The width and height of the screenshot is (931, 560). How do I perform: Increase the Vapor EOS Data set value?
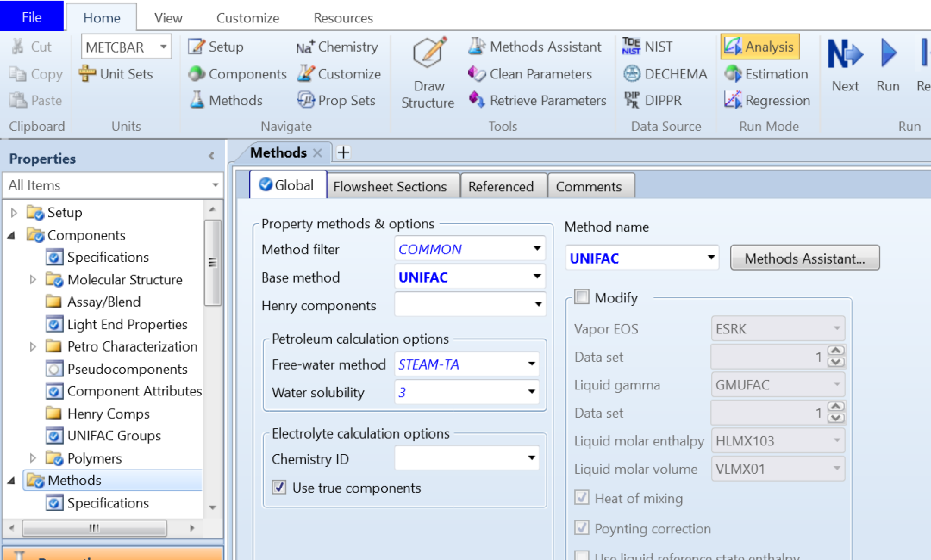[836, 351]
